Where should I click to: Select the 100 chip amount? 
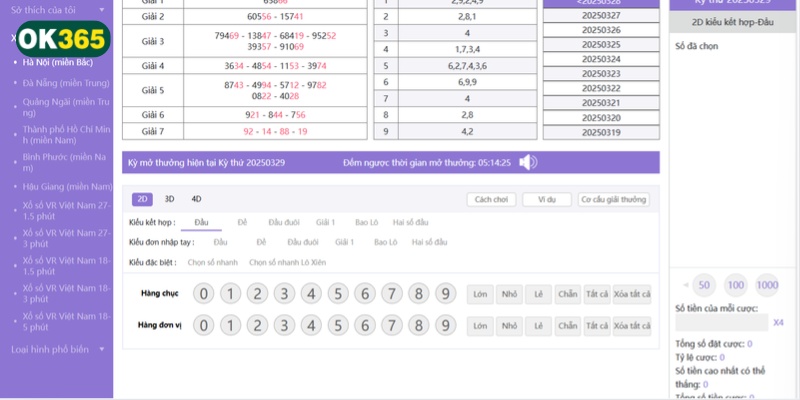pyautogui.click(x=736, y=284)
